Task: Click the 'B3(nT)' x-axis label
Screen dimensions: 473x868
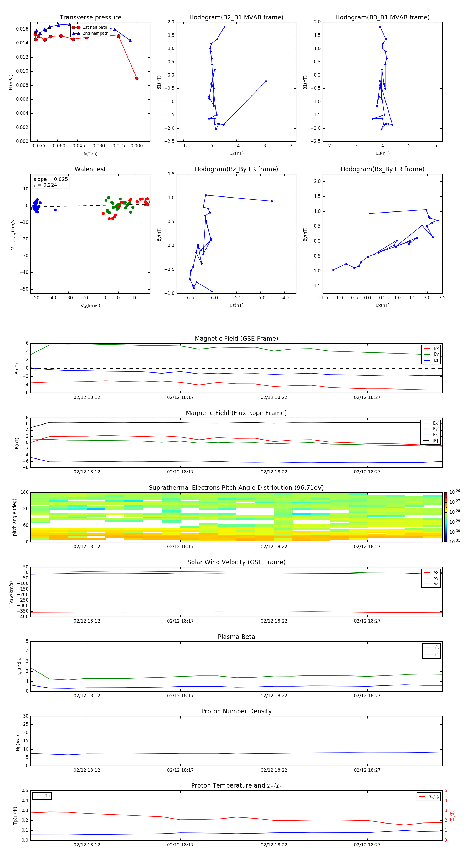Action: click(x=382, y=153)
